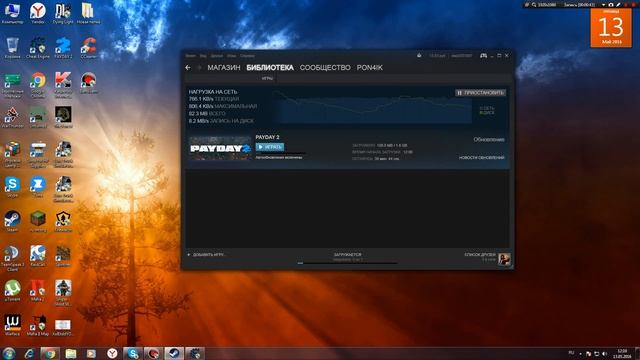This screenshot has width=640, height=360.
Task: Open Компьютер desktop icon
Action: [12, 13]
